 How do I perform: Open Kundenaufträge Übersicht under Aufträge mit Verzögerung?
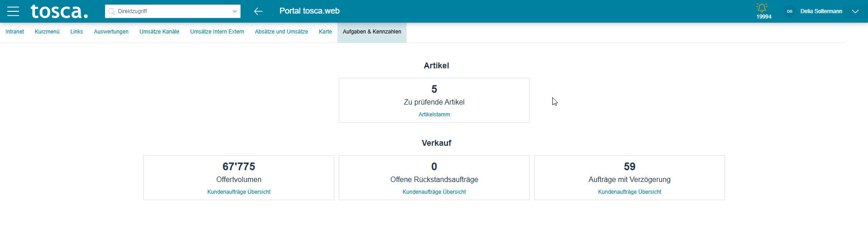click(630, 192)
